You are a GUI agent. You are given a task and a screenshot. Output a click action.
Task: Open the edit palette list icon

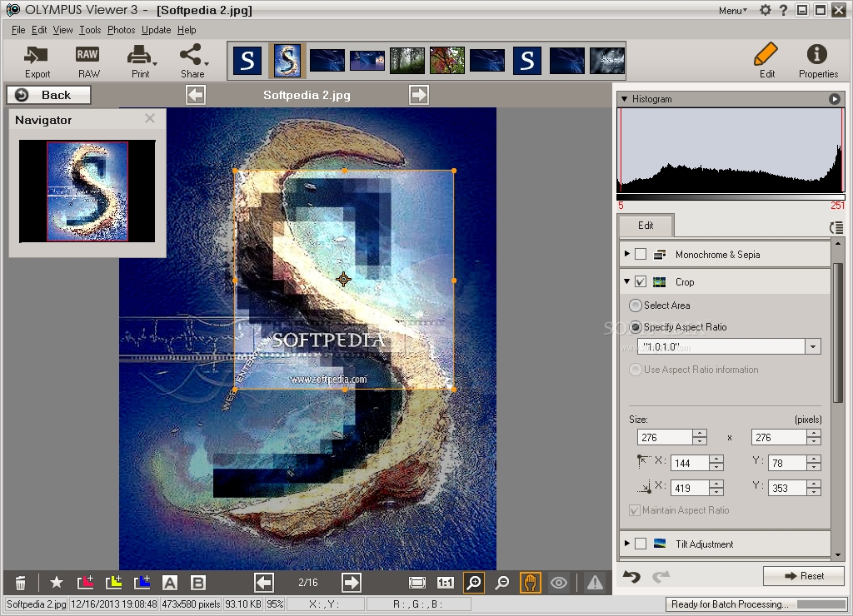click(x=836, y=228)
